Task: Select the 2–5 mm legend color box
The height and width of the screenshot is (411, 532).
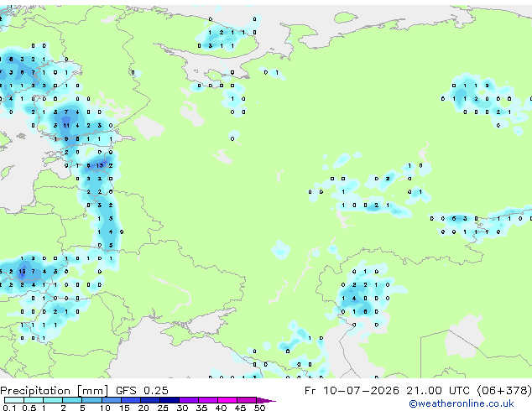Action: (x=72, y=400)
